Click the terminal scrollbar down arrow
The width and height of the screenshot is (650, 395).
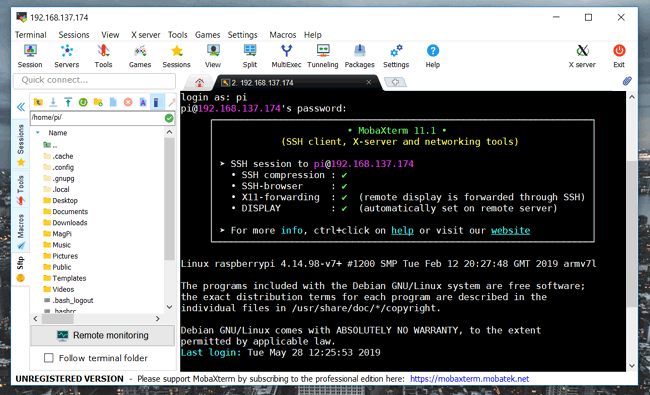click(x=632, y=366)
